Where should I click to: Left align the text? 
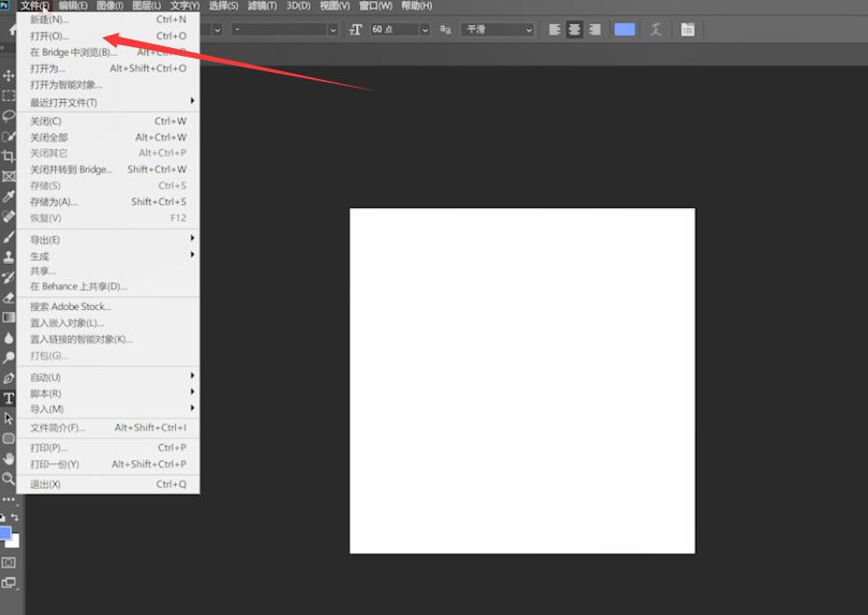[554, 29]
